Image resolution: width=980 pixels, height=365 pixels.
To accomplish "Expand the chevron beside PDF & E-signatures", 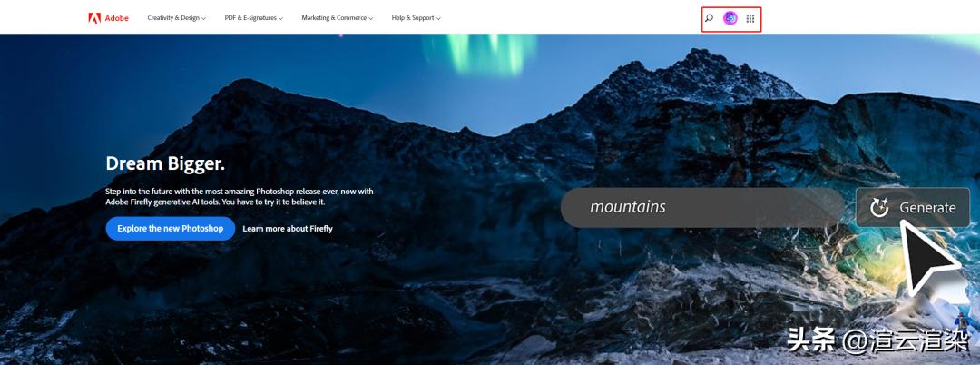I will 280,19.
